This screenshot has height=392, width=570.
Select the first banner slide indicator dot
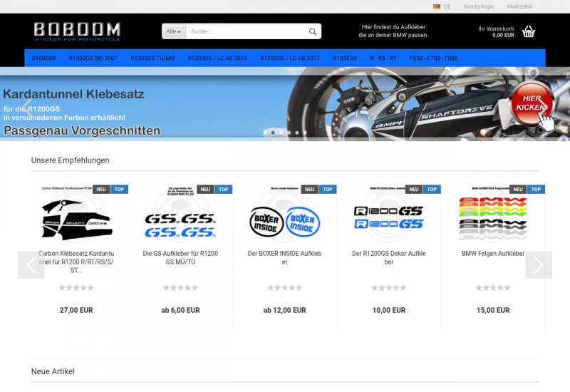(x=265, y=133)
